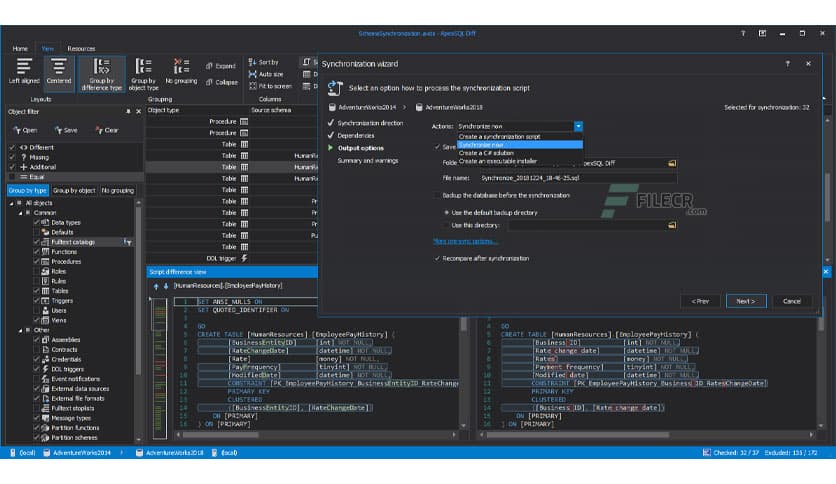Click the AdventureWorks2018 database icon in the status bar
The image size is (836, 484).
pyautogui.click(x=139, y=453)
